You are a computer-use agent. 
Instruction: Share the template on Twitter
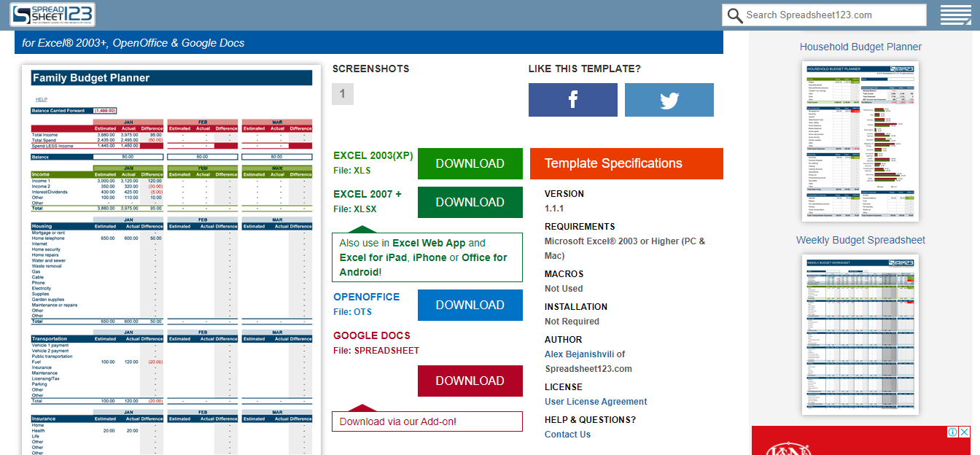coord(669,99)
